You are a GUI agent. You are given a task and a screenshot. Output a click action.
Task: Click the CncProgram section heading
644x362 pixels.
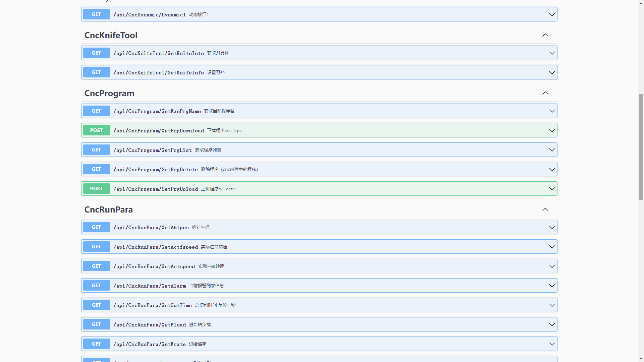109,93
